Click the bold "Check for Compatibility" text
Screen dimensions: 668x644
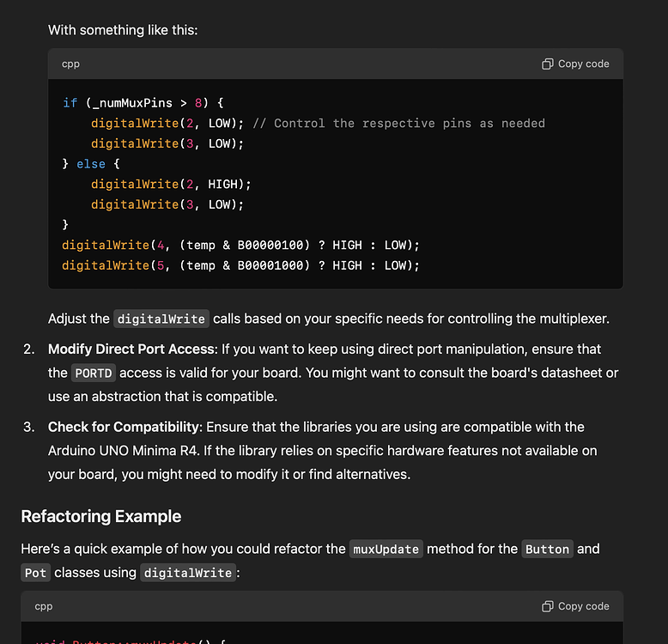click(x=124, y=427)
